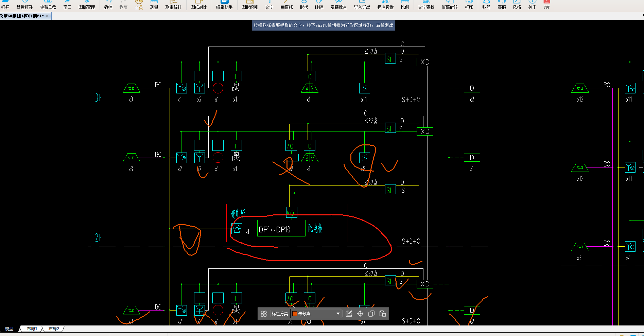
Task: Open the 未分类 annotation category dropdown
Action: point(316,314)
